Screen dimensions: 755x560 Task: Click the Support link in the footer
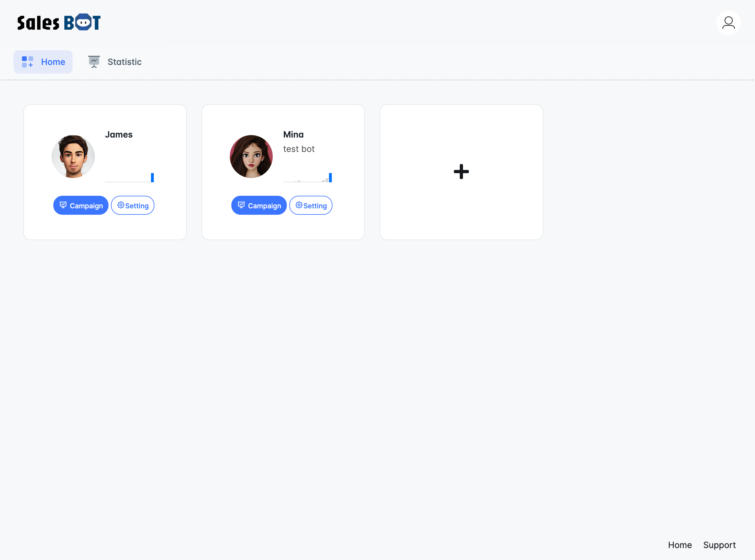(719, 545)
